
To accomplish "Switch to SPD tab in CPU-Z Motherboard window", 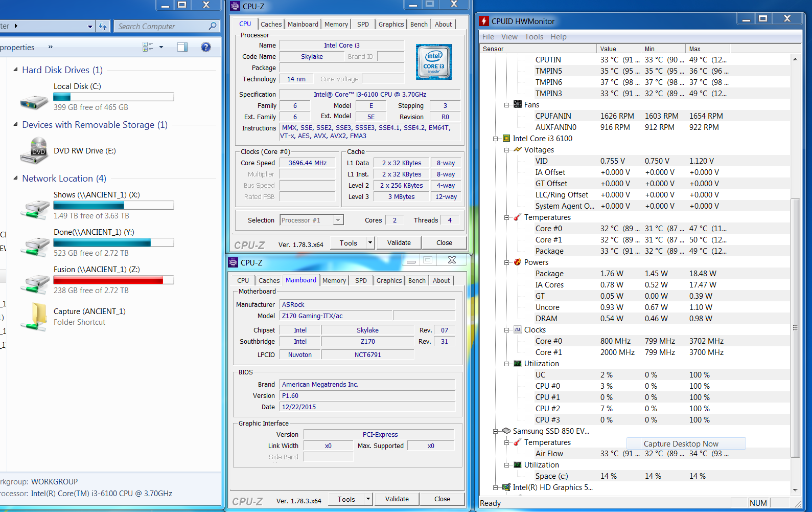I will coord(361,280).
